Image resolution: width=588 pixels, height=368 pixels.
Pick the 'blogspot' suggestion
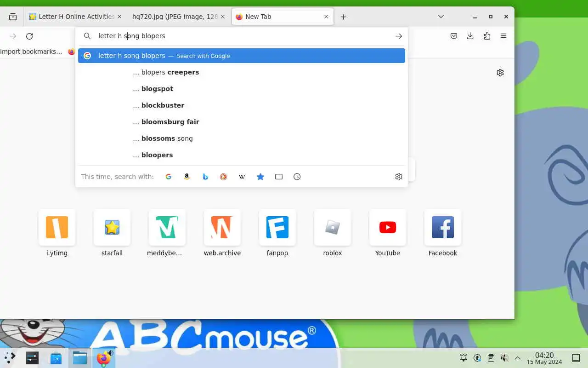242,89
